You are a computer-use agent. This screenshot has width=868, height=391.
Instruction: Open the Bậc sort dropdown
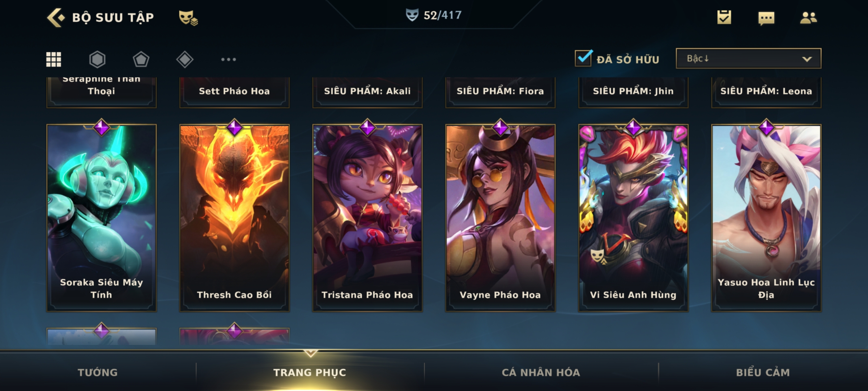coord(749,58)
